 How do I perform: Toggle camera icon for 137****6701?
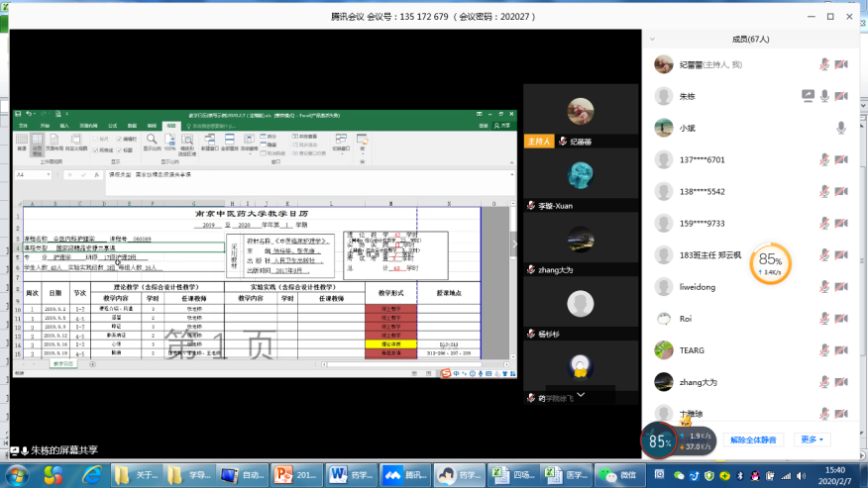point(841,159)
